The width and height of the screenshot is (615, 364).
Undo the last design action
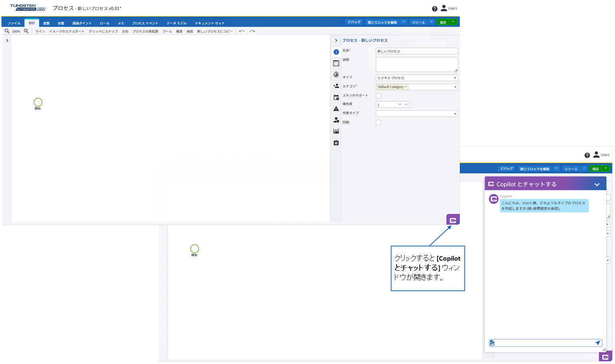(x=242, y=31)
